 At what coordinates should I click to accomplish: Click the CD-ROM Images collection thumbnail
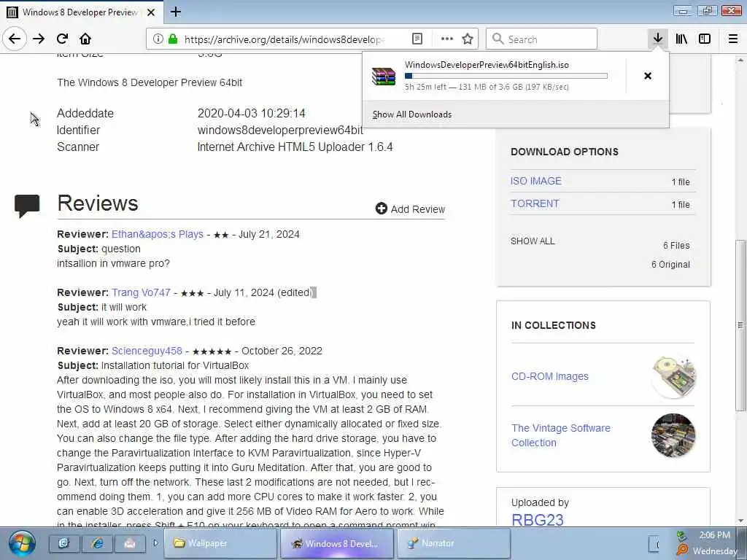point(673,376)
